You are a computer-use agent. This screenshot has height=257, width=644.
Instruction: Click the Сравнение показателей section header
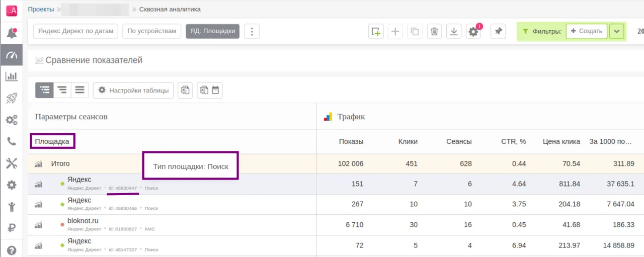[94, 60]
